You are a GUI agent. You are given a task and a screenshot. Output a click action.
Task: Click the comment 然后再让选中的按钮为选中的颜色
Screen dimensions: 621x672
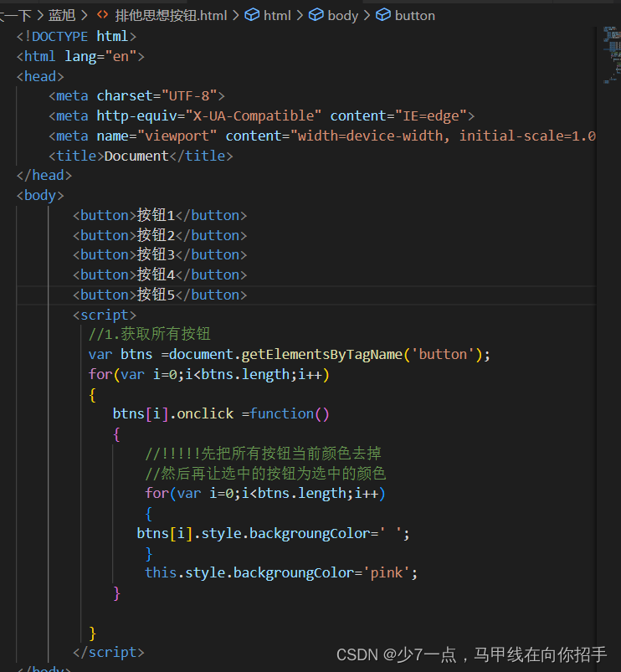pos(265,474)
